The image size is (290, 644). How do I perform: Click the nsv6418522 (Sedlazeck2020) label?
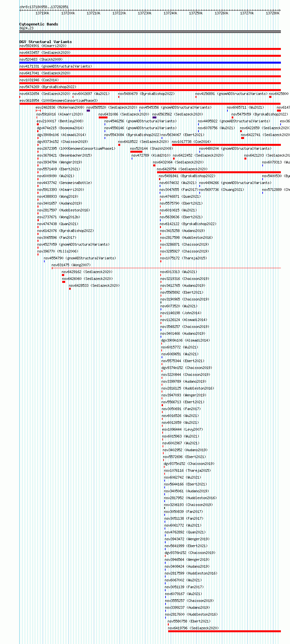click(143, 142)
